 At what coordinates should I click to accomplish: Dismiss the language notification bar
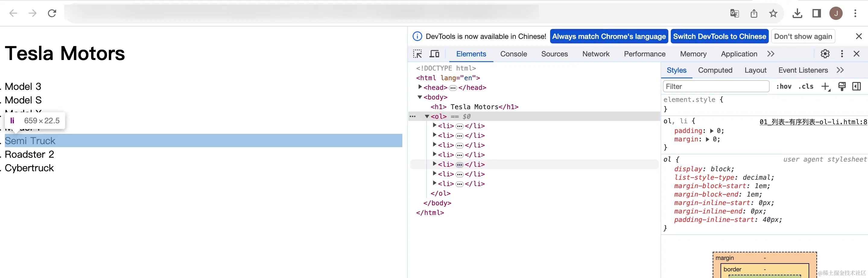pos(859,36)
